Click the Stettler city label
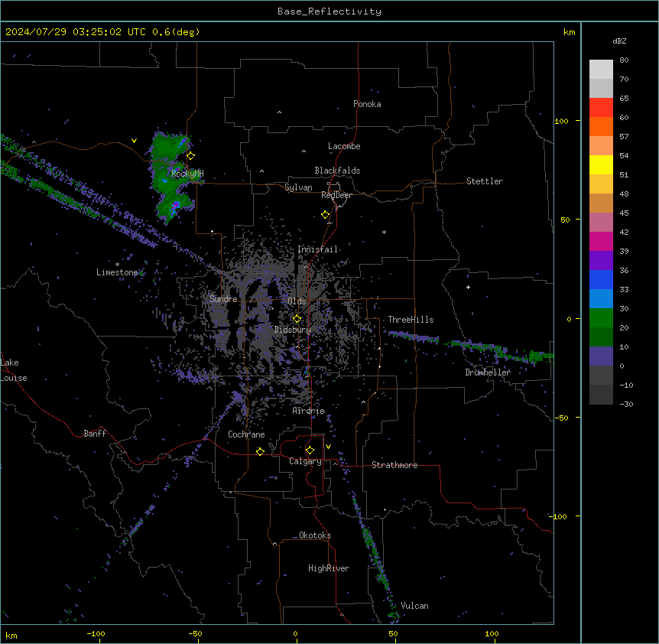The width and height of the screenshot is (659, 644). pyautogui.click(x=485, y=181)
